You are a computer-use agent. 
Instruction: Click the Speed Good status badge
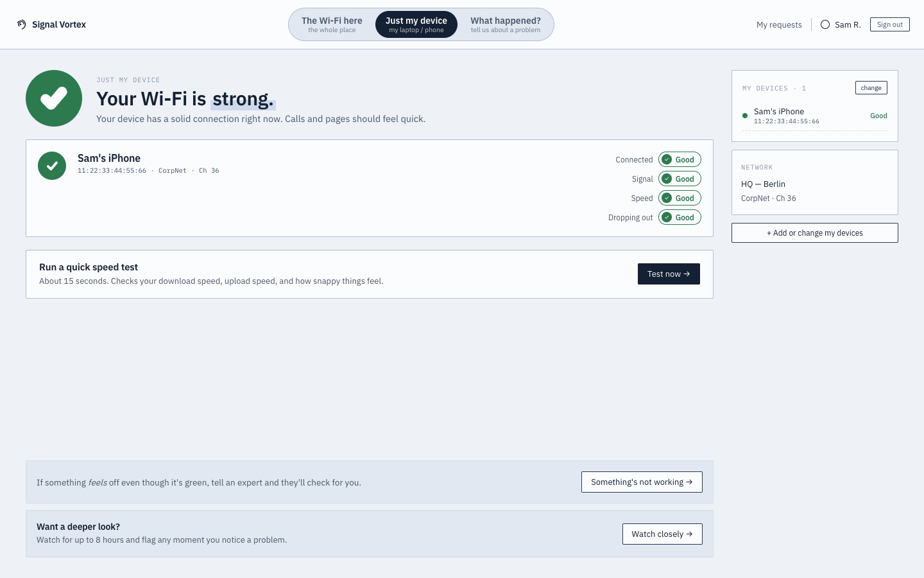click(680, 198)
